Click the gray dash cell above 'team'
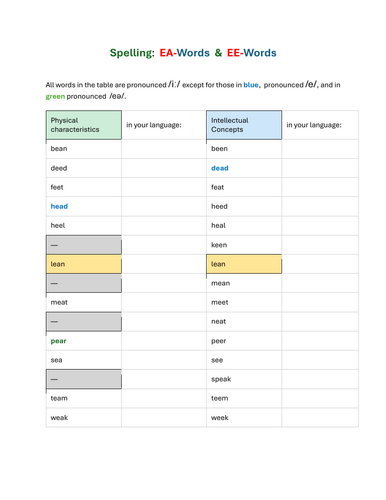Image resolution: width=386 pixels, height=500 pixels. click(84, 379)
